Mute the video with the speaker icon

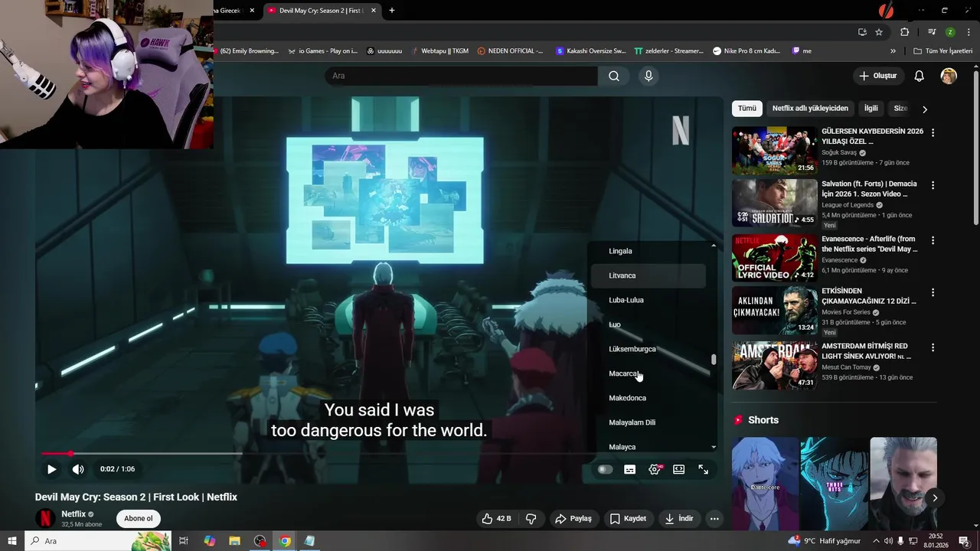point(78,469)
